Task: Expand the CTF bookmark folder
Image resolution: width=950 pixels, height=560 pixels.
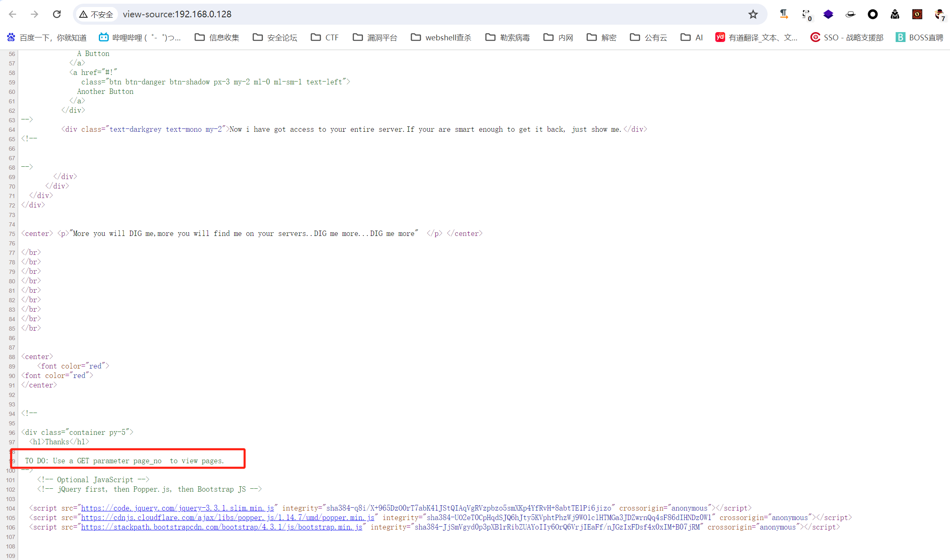Action: (x=324, y=37)
